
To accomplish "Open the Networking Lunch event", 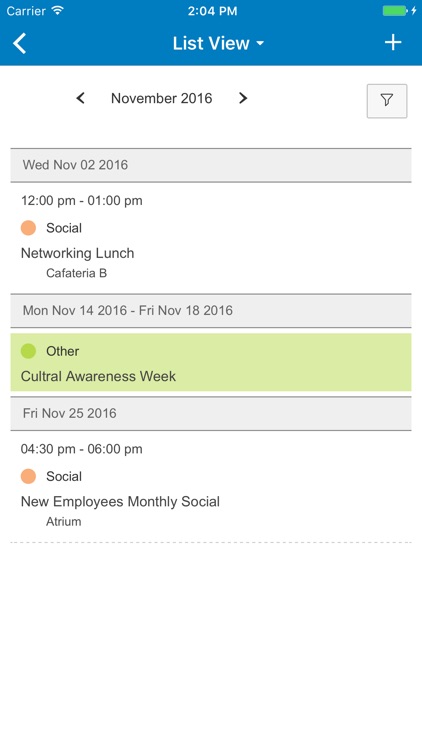I will click(78, 253).
